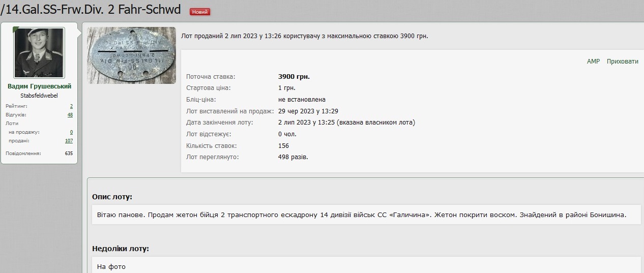Hide the lot details with Приховати

point(622,62)
